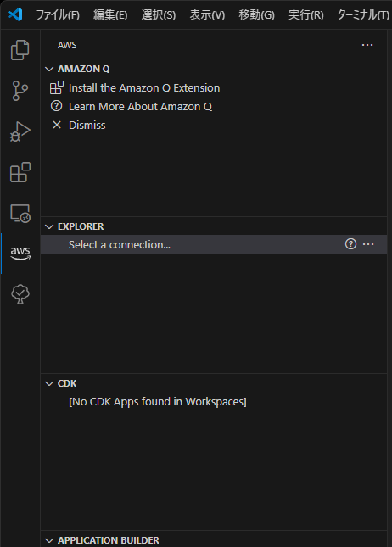Click question mark icon beside Learn More
The width and height of the screenshot is (392, 547).
pyautogui.click(x=57, y=106)
